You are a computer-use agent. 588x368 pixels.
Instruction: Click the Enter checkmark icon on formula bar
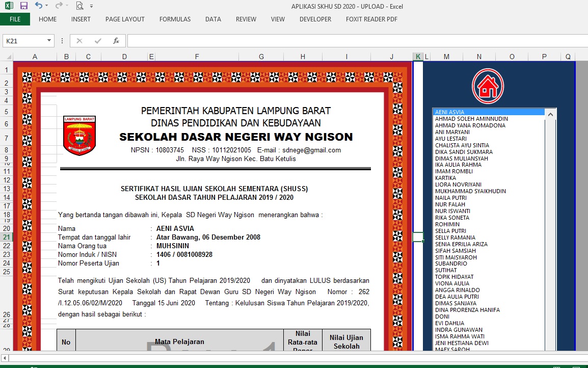coord(98,40)
